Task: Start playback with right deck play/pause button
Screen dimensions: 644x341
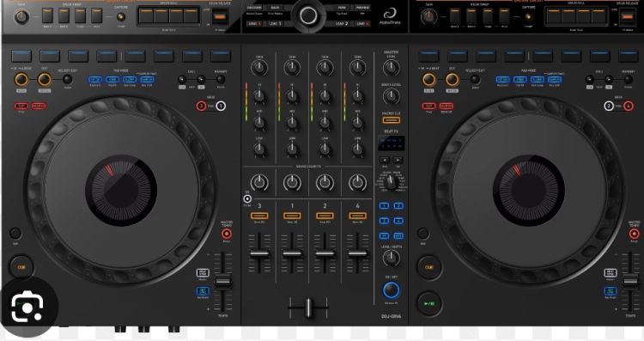Action: point(428,303)
